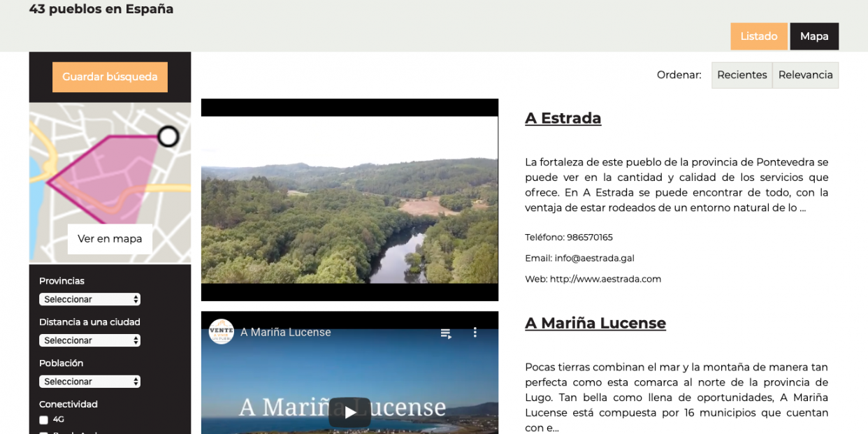Image resolution: width=868 pixels, height=434 pixels.
Task: Select the Listado tab
Action: tap(759, 36)
